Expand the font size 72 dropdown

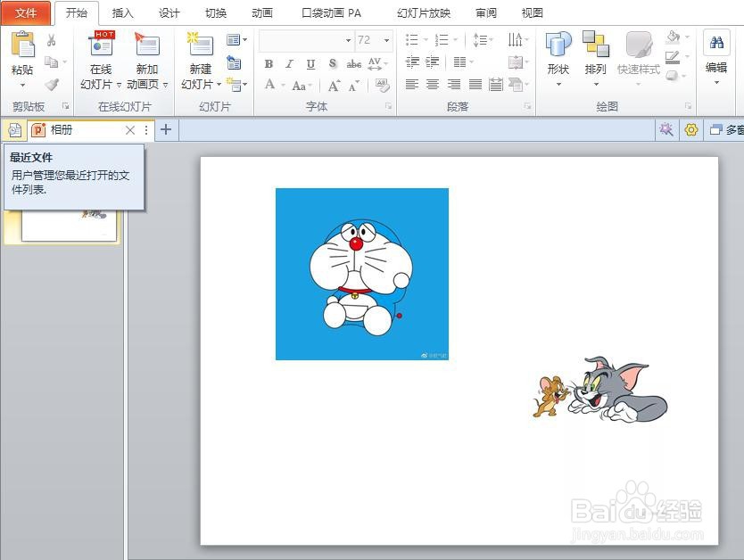[386, 40]
